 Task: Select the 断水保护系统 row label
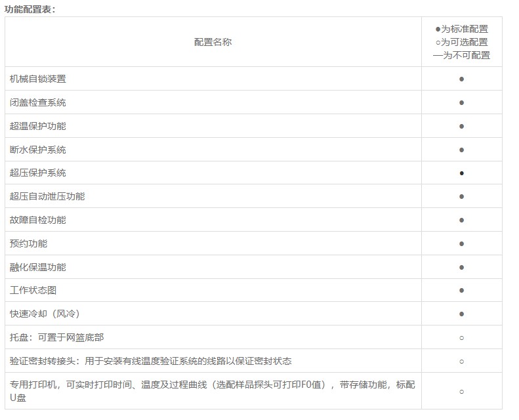click(38, 150)
